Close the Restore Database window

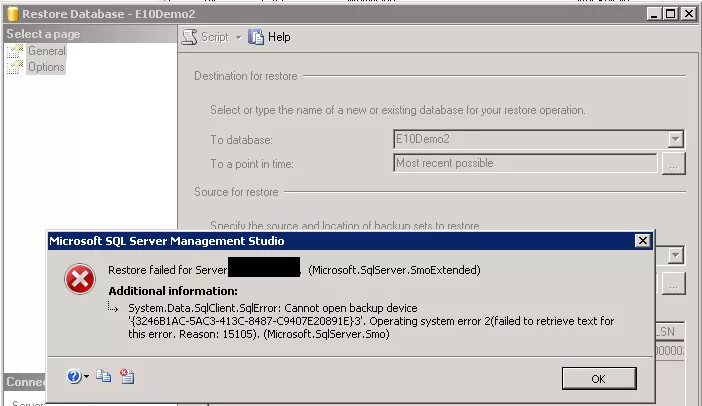[x=688, y=14]
